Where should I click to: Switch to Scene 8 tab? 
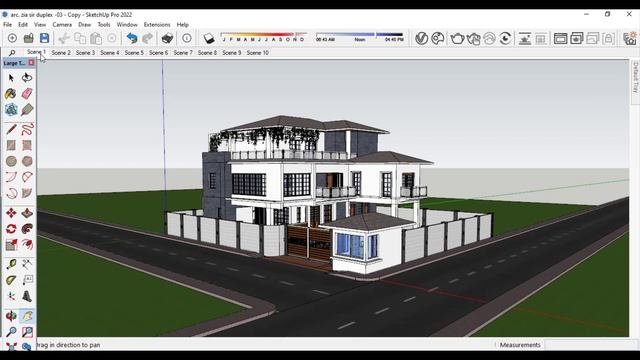coord(207,53)
